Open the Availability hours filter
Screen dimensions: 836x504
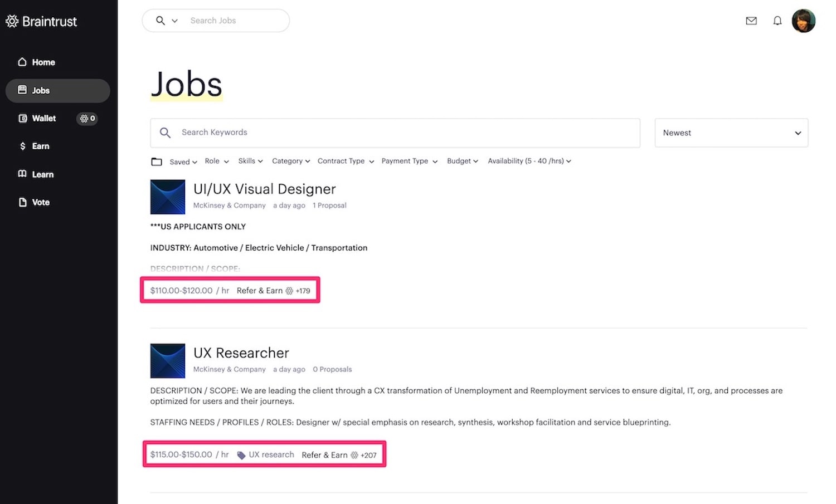tap(529, 161)
